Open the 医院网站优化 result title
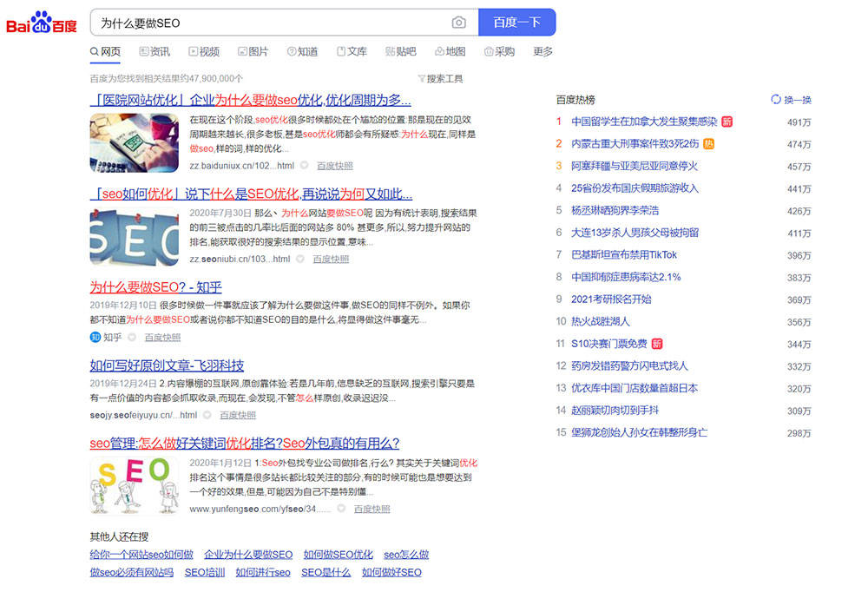Image resolution: width=868 pixels, height=592 pixels. 251,100
